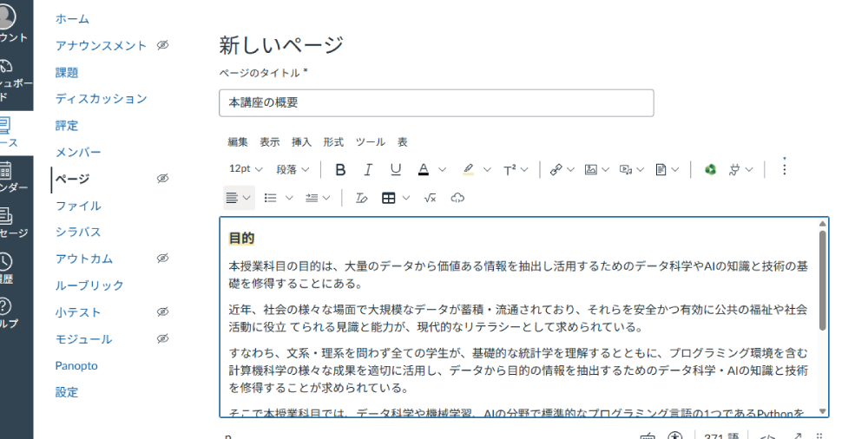Open the green Office 365 tool icon
868x439 pixels.
710,169
